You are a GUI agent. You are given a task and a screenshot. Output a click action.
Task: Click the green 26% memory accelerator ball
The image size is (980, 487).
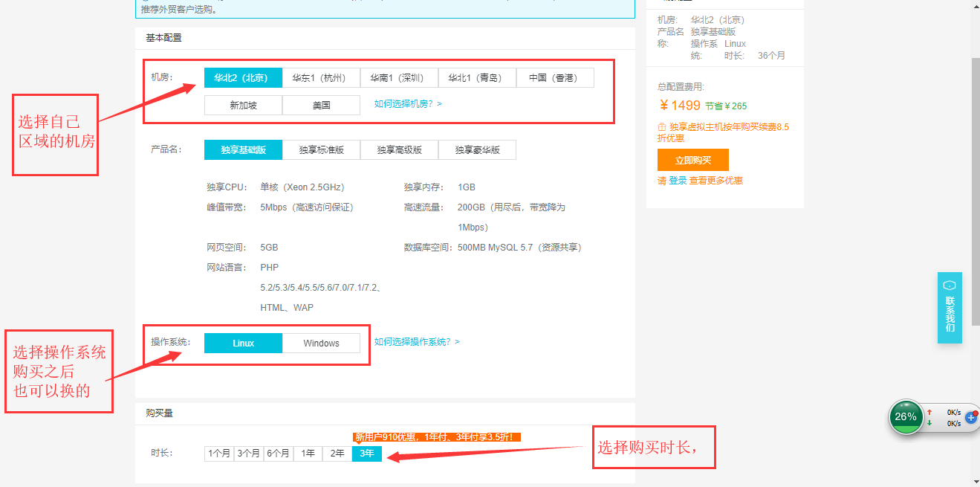click(906, 417)
